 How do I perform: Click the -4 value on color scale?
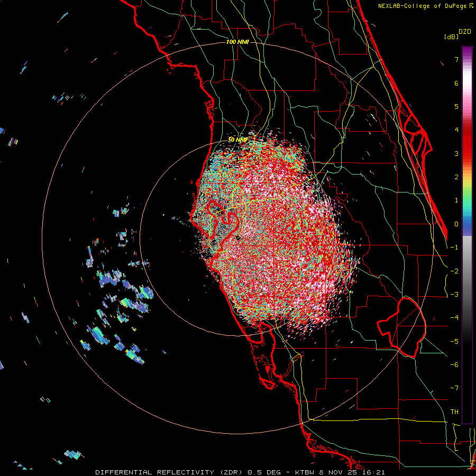click(454, 318)
